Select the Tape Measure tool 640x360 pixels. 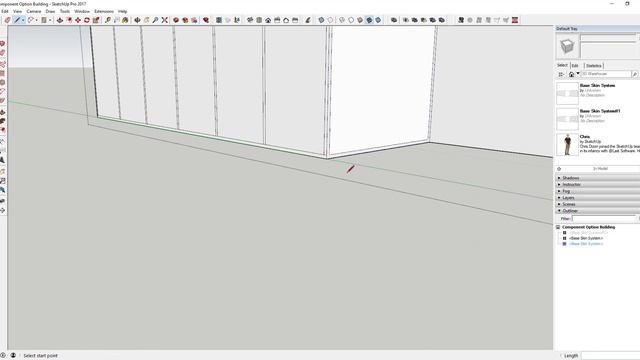click(108, 20)
